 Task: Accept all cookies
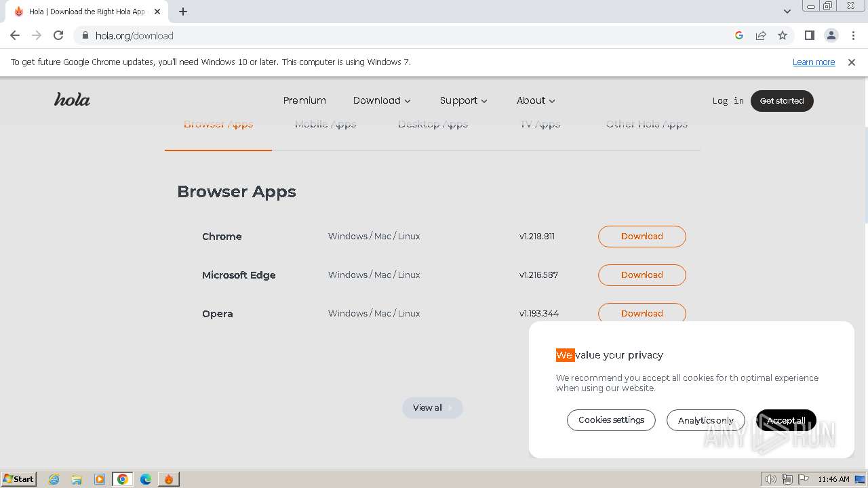click(786, 420)
